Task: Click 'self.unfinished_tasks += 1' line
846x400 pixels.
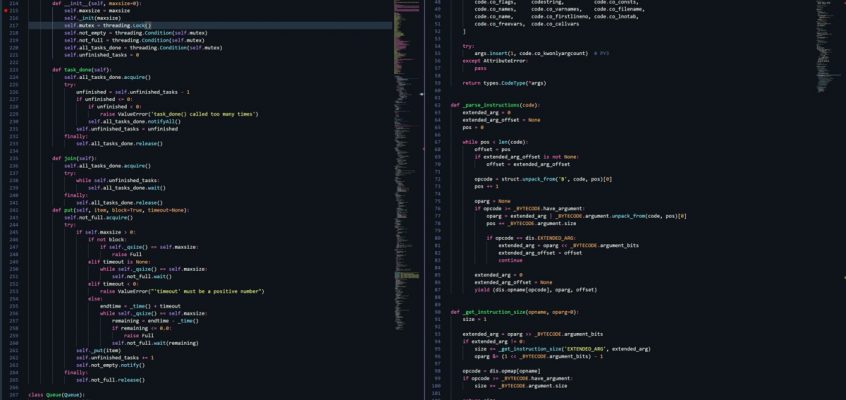Action: tap(115, 358)
